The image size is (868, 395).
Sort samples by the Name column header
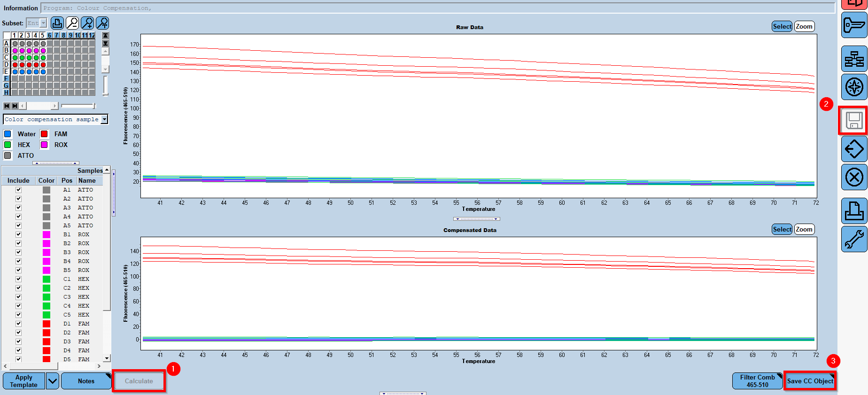tap(89, 180)
